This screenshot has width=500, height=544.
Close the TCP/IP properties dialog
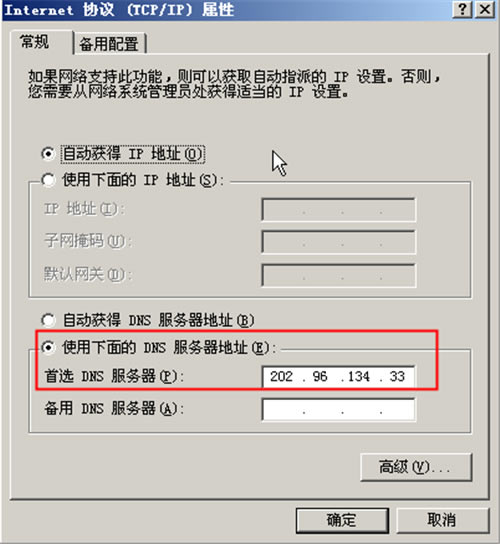coord(484,9)
